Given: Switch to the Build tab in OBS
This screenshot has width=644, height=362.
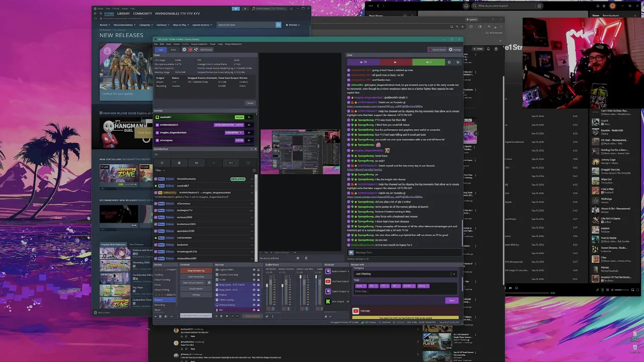Looking at the screenshot, I should point(173,50).
